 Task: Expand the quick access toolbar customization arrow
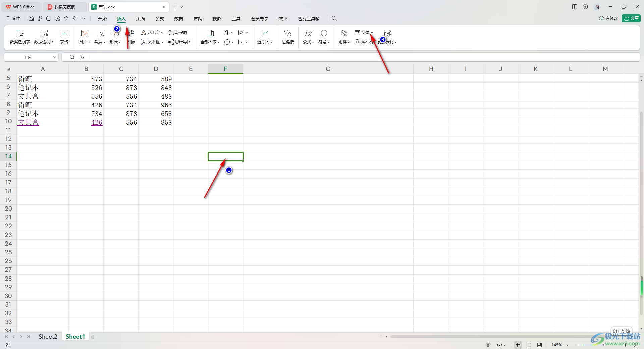pyautogui.click(x=84, y=18)
